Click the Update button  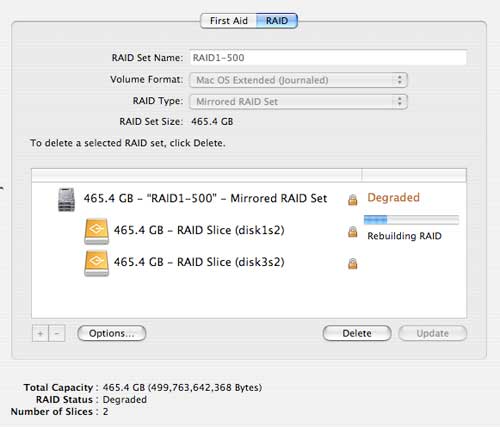tap(433, 333)
